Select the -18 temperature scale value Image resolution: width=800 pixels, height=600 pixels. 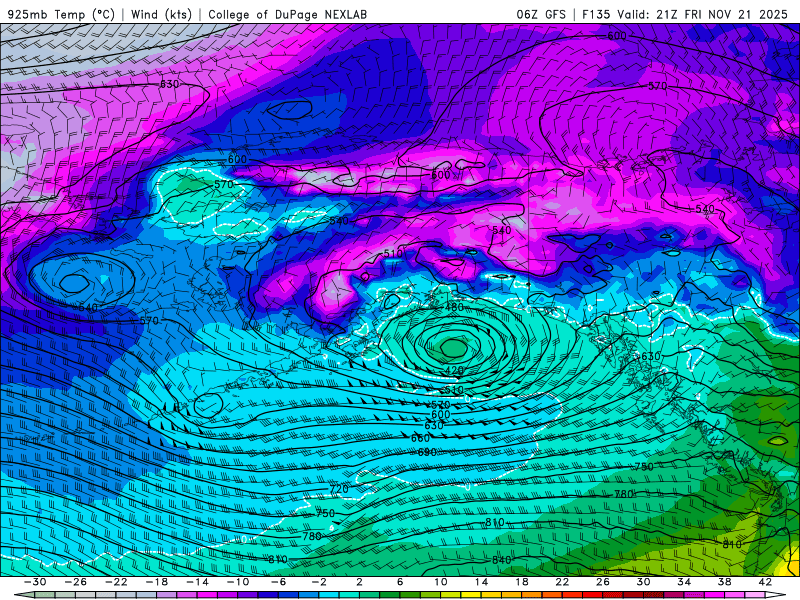(x=157, y=582)
